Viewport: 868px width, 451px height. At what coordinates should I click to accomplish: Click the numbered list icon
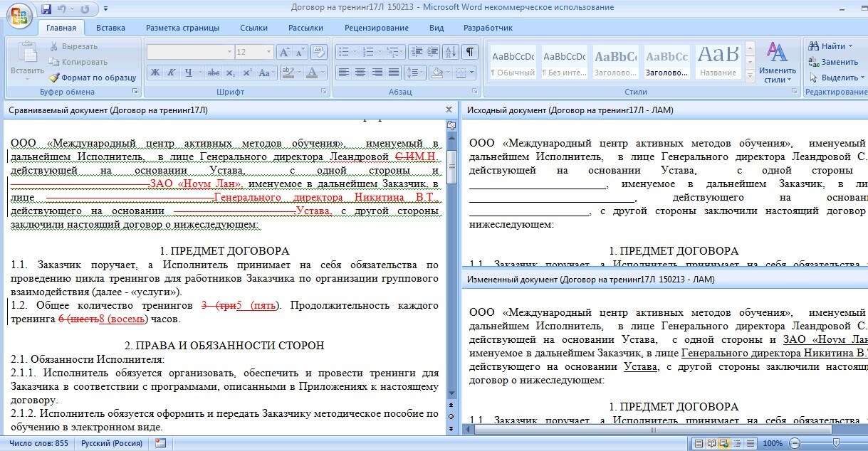tap(368, 52)
